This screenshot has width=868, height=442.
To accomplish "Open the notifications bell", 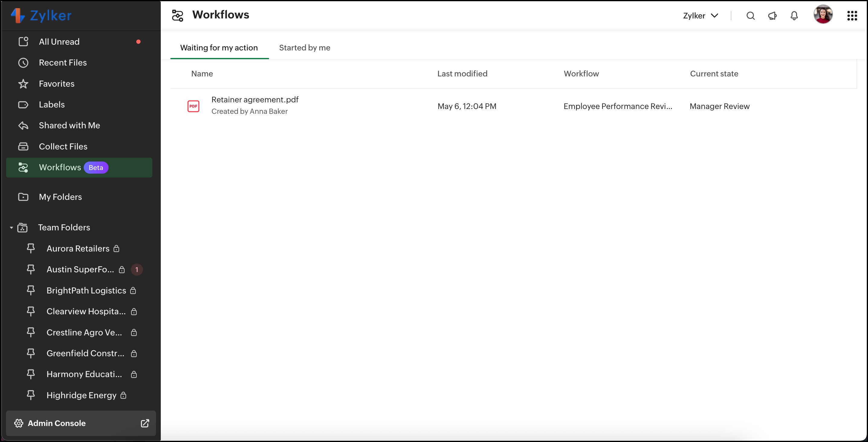I will (x=794, y=16).
